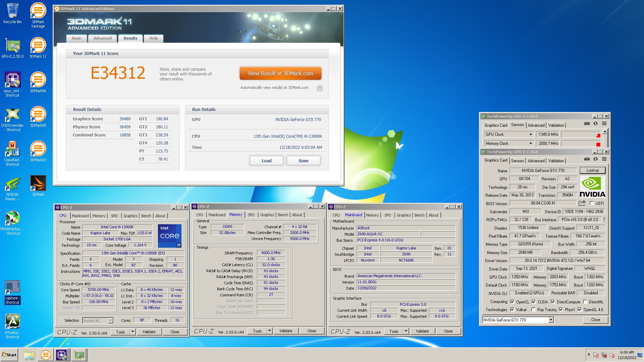Expand GPU Clock sensor dropdown
Screen dimensions: 644x362
[531, 134]
